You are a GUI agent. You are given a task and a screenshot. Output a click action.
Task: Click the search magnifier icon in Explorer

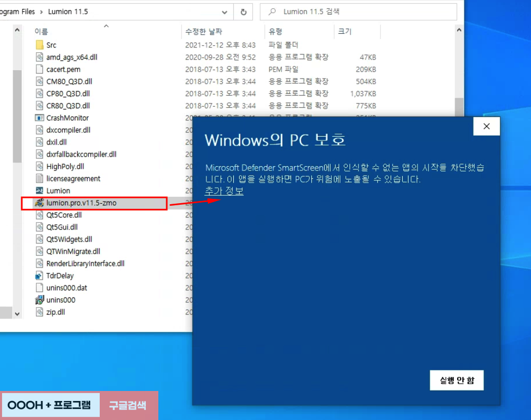click(272, 12)
